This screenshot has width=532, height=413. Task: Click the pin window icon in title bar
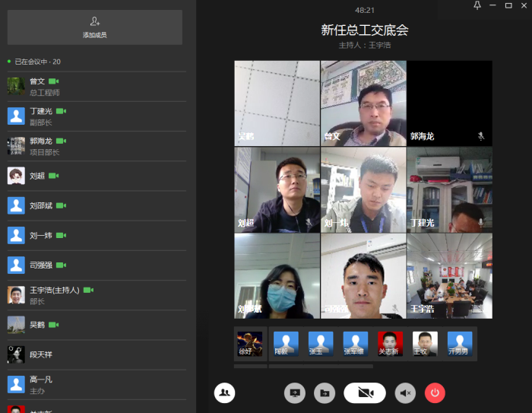point(477,5)
